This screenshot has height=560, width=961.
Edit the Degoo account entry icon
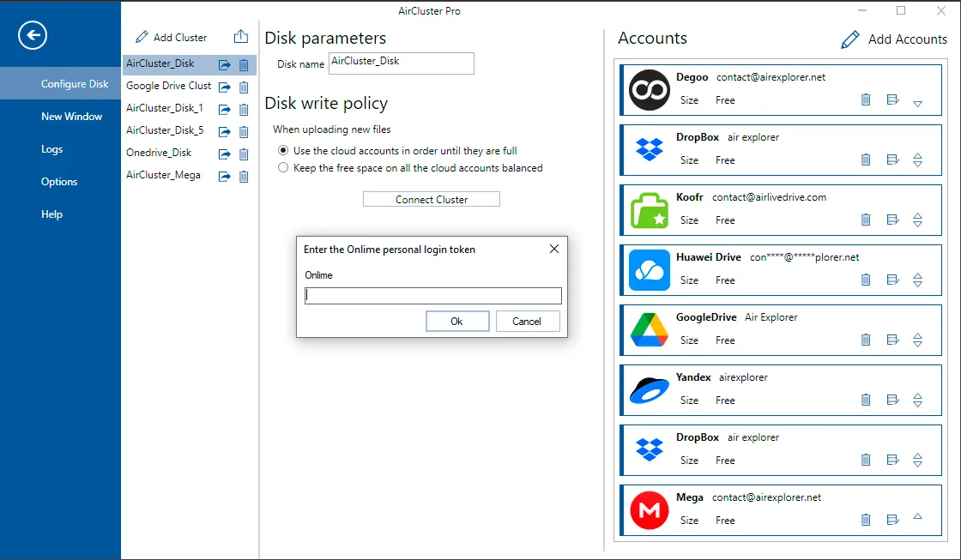click(x=893, y=99)
